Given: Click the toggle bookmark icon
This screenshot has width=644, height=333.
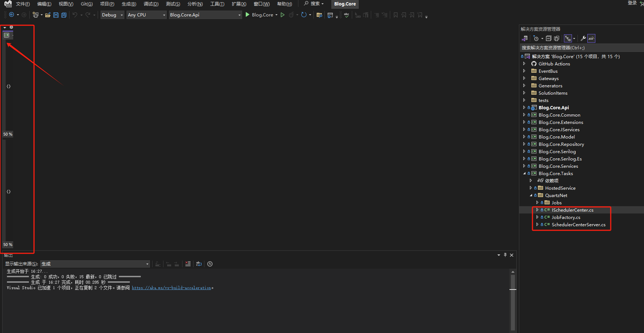Looking at the screenshot, I should (395, 15).
